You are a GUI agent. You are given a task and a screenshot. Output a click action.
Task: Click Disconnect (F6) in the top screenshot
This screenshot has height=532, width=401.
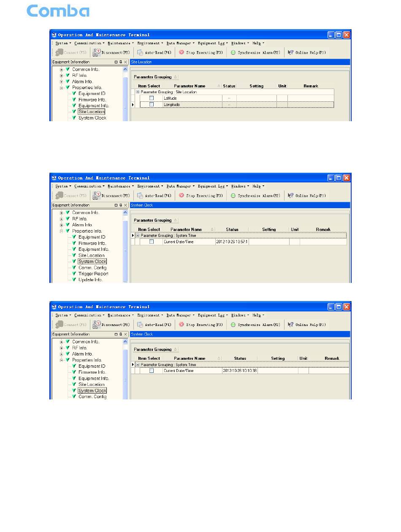(x=111, y=53)
